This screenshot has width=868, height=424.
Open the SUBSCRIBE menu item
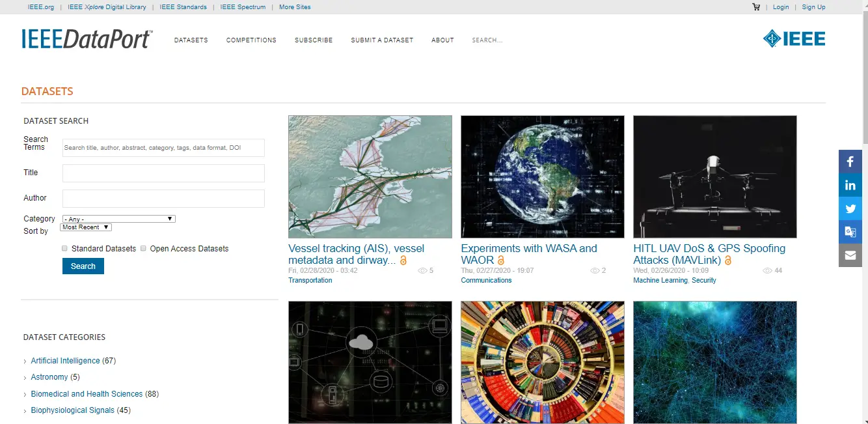314,40
